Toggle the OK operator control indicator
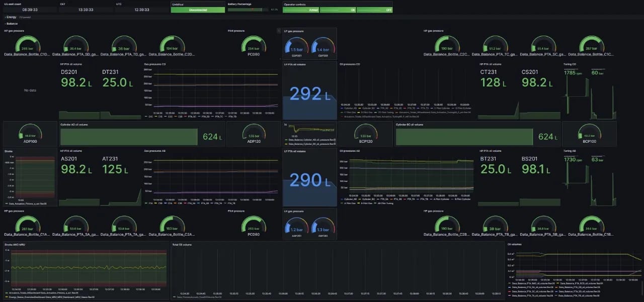Screen dimensions: 644x302 coord(338,10)
